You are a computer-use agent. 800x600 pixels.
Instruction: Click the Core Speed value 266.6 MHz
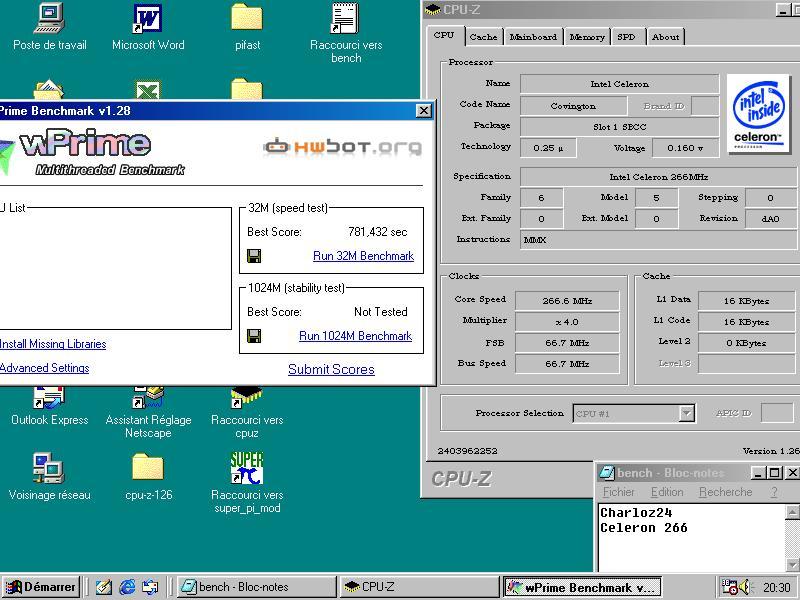tap(567, 301)
